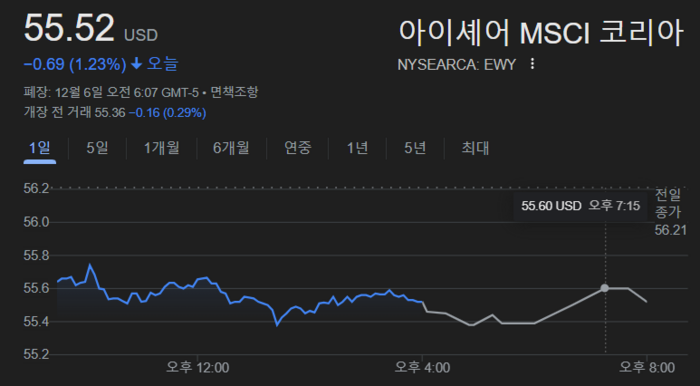Switch to the 1개월 range tab
700x386 pixels.
click(x=162, y=147)
